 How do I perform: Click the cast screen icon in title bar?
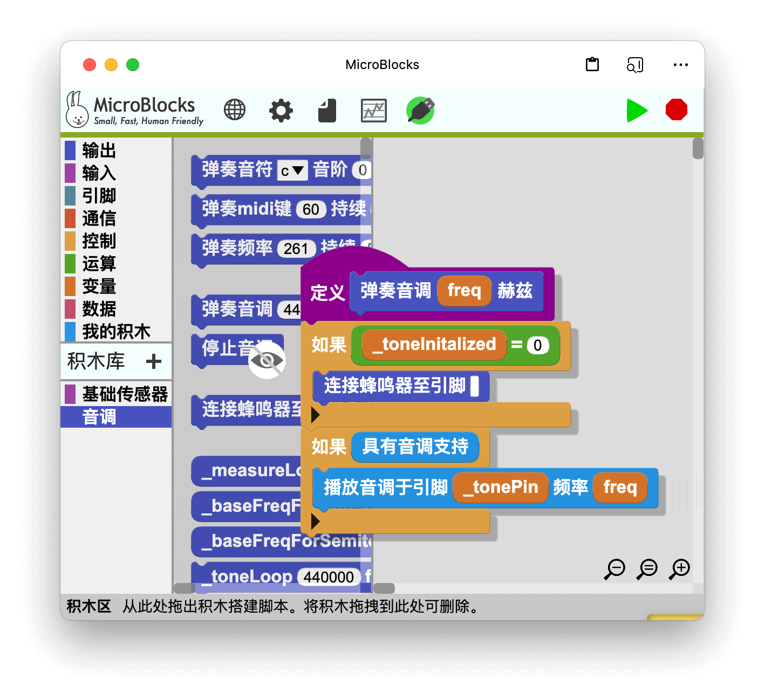tap(635, 65)
